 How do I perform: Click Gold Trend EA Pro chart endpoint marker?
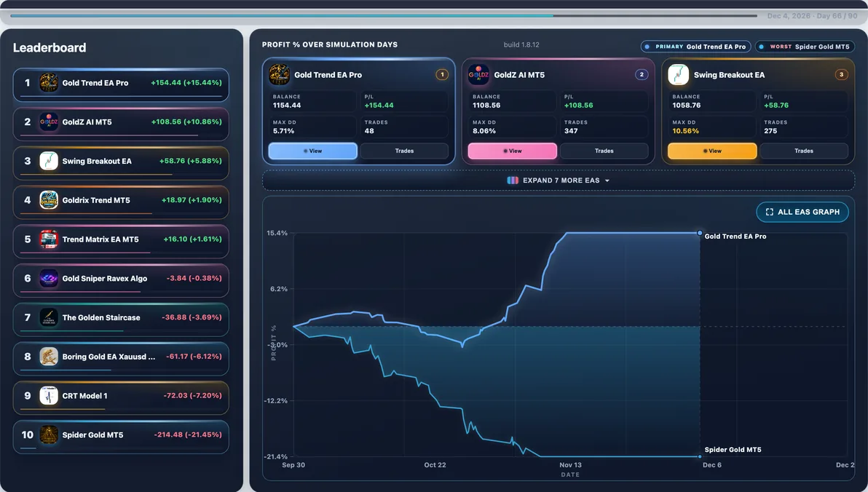coord(700,233)
